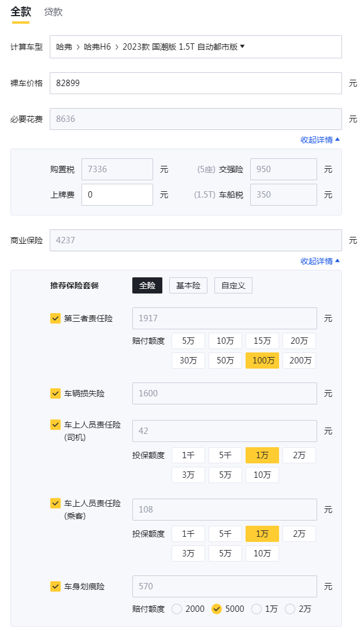Uncheck the 第三者责任险 checkbox
The width and height of the screenshot is (364, 639).
[55, 318]
